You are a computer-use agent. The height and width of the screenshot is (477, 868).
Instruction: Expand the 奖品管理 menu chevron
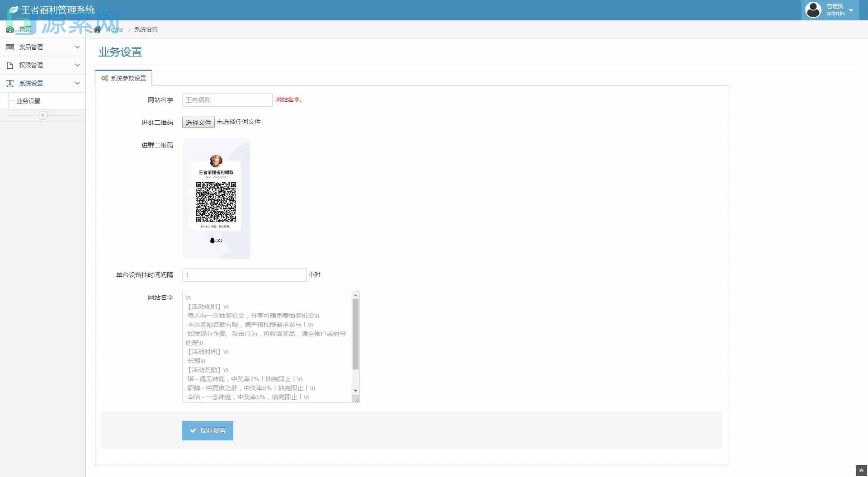[77, 47]
